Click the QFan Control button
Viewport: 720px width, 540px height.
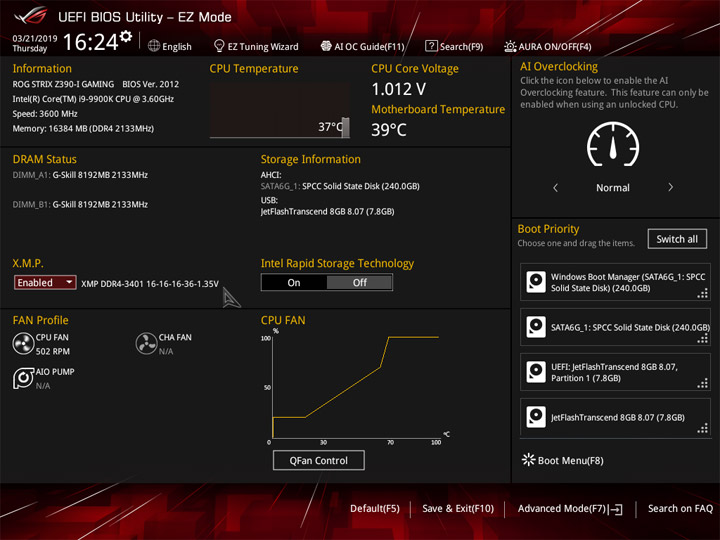pos(319,460)
